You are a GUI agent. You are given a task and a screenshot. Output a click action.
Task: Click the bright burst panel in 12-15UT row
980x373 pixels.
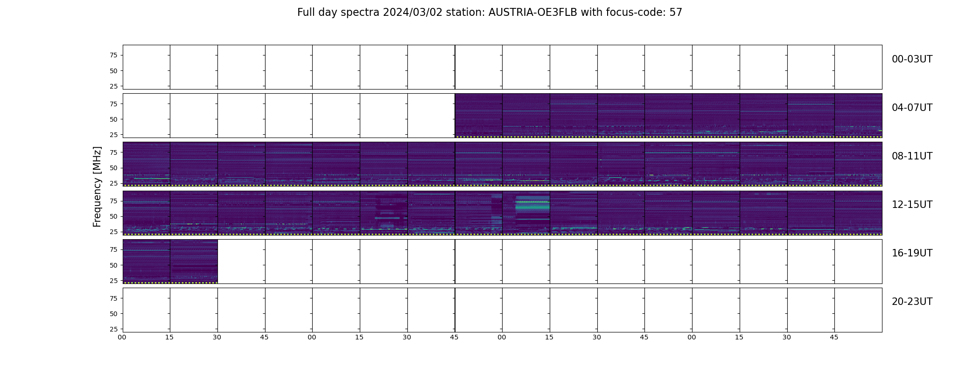[x=526, y=213]
